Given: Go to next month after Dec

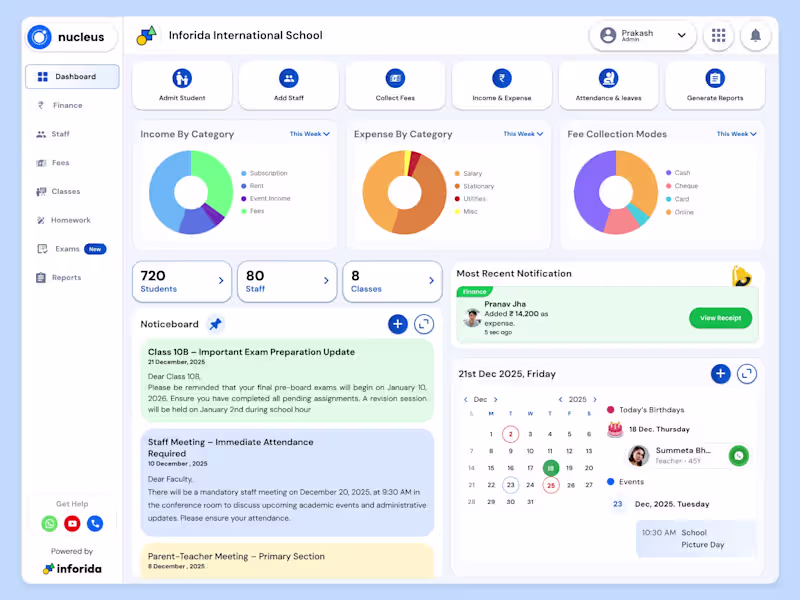Looking at the screenshot, I should point(495,399).
